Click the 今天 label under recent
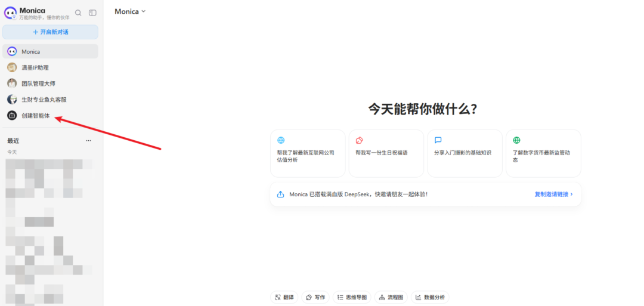Viewport: 644px width, 306px height. (x=12, y=152)
